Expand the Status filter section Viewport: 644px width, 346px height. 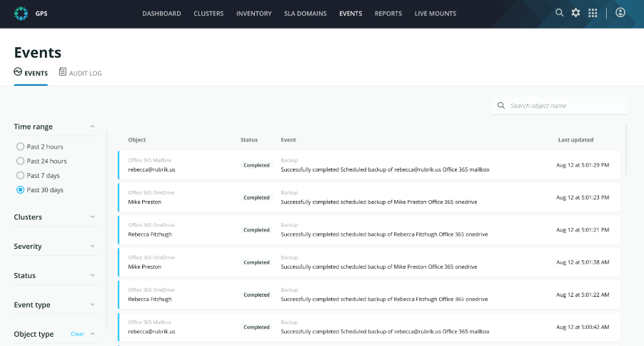[x=92, y=275]
